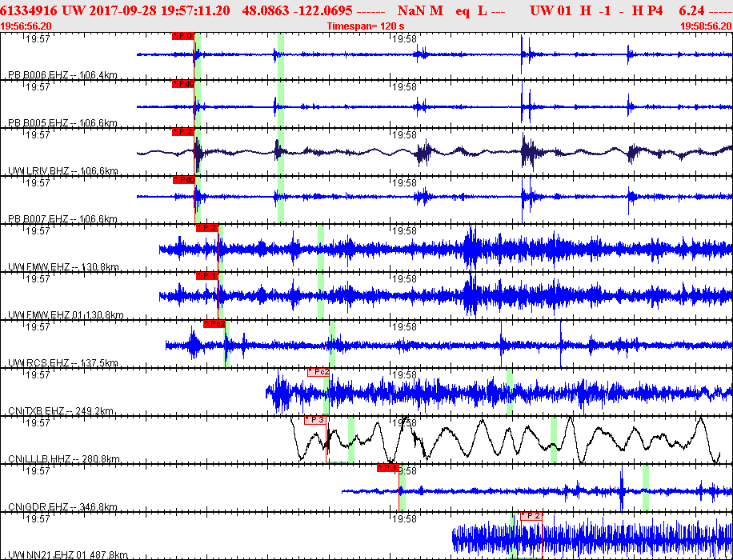Click station label 'CN LLLB HHZ -- 280.8km'
The width and height of the screenshot is (733, 560).
(x=63, y=459)
